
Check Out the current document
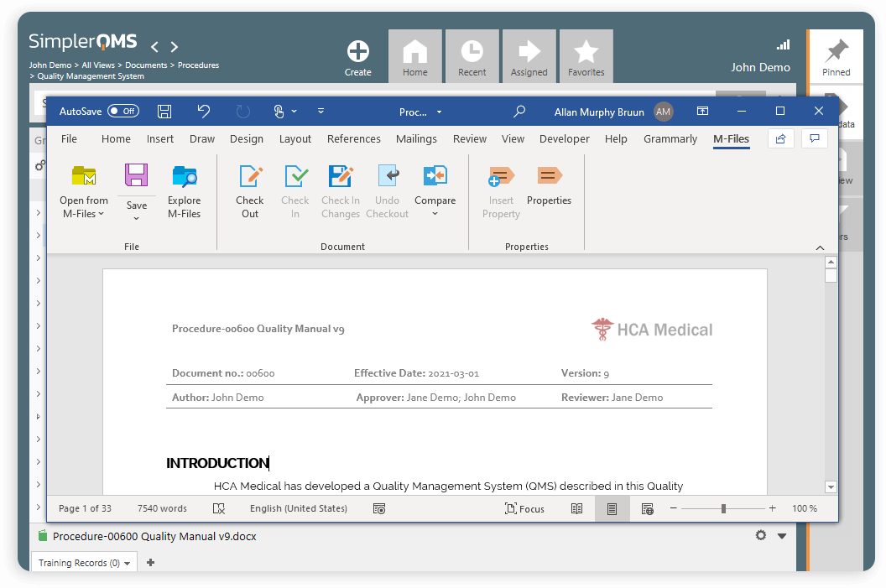(249, 191)
